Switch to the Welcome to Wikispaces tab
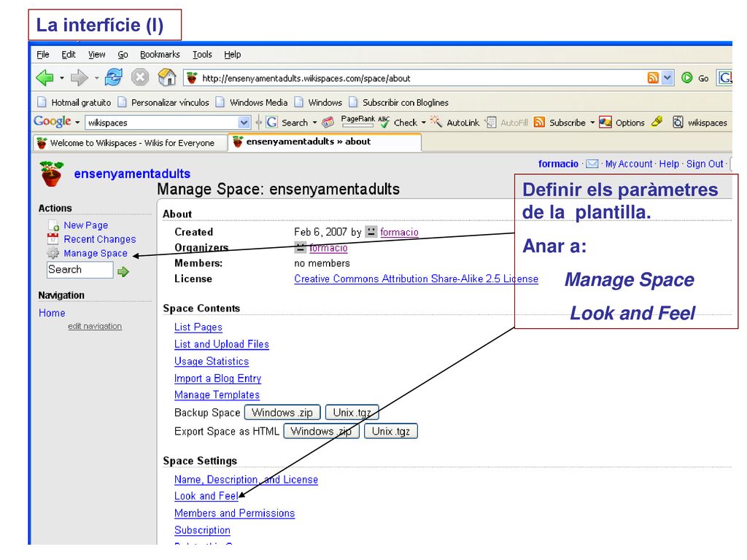The height and width of the screenshot is (560, 747). pos(131,143)
